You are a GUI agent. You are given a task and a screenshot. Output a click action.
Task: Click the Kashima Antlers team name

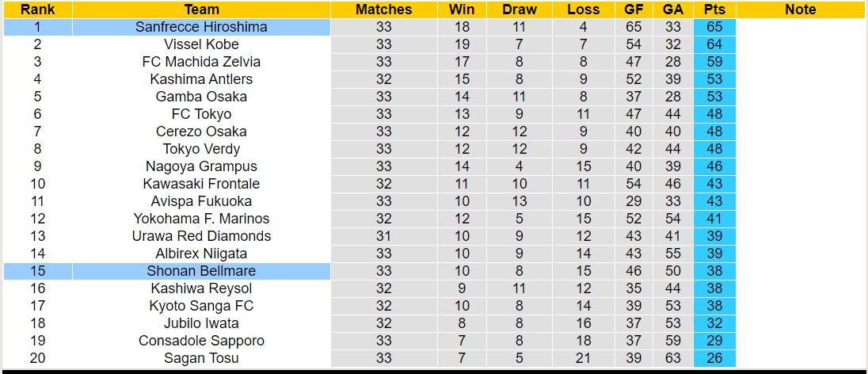201,79
